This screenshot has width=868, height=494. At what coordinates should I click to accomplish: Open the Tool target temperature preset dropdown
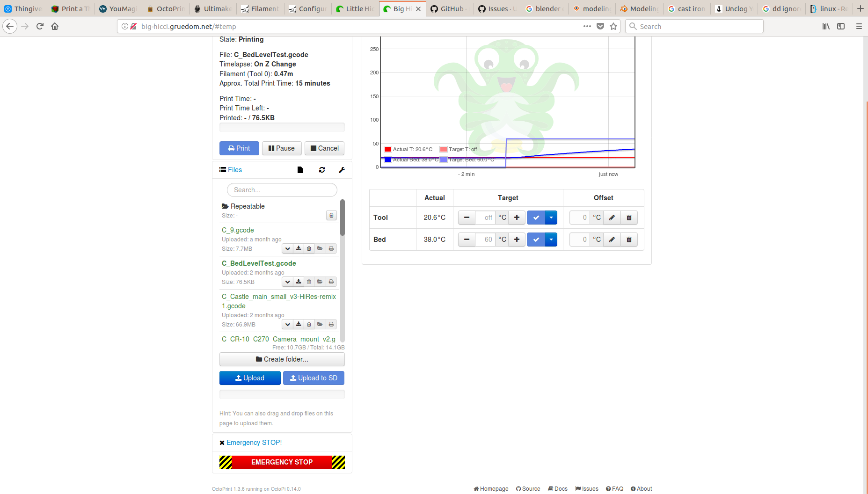pyautogui.click(x=551, y=218)
